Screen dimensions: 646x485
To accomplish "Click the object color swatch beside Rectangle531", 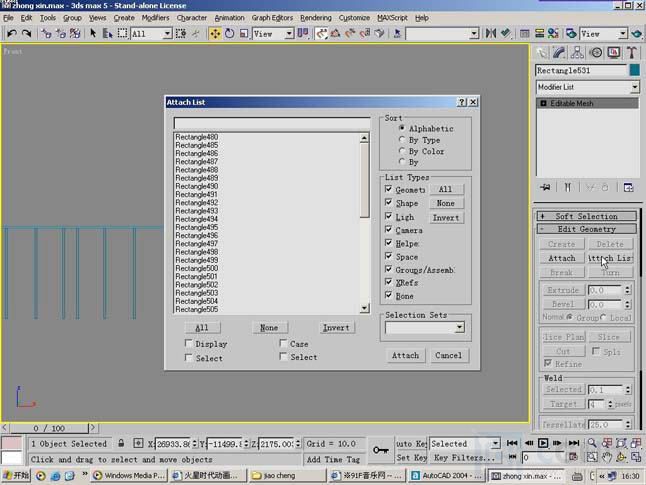I will click(635, 70).
